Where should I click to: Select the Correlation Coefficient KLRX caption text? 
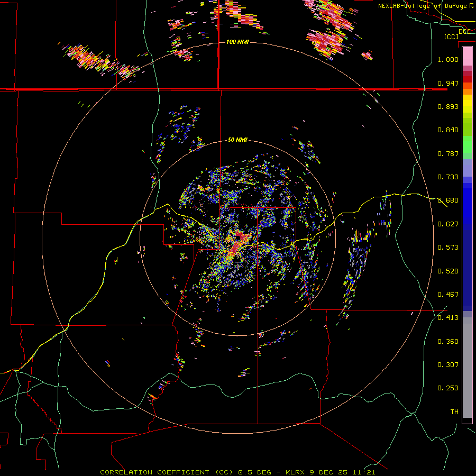(237, 472)
